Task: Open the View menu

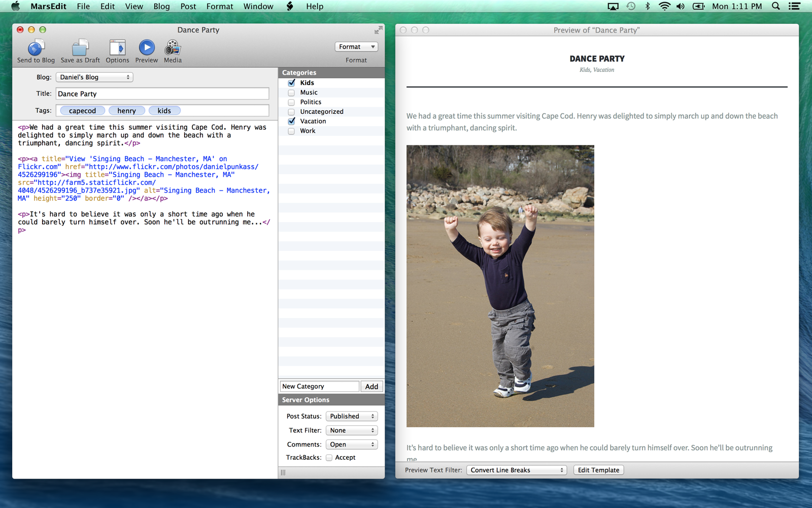Action: point(134,6)
